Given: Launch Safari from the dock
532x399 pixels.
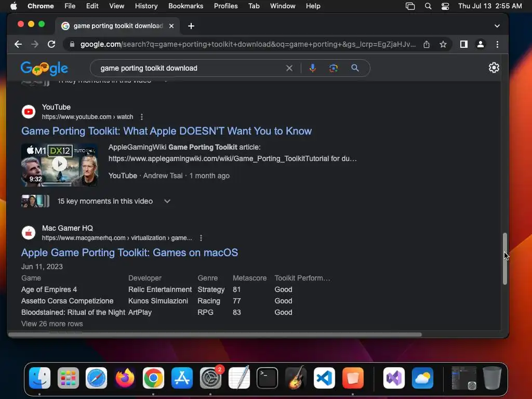Looking at the screenshot, I should [x=96, y=378].
